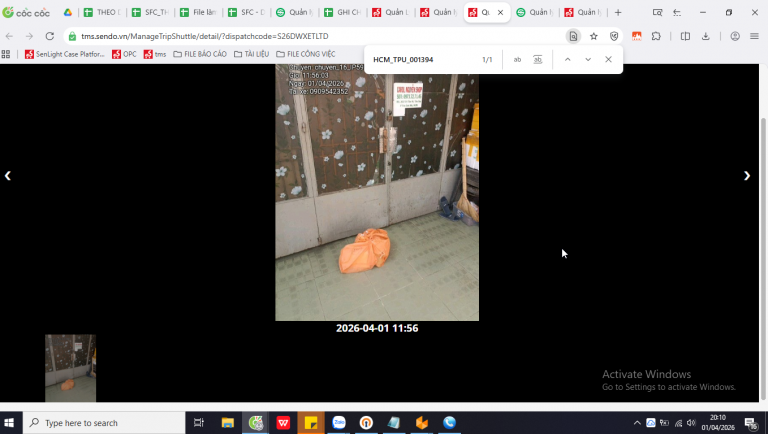
Task: Switch to the THEO tab
Action: click(102, 12)
